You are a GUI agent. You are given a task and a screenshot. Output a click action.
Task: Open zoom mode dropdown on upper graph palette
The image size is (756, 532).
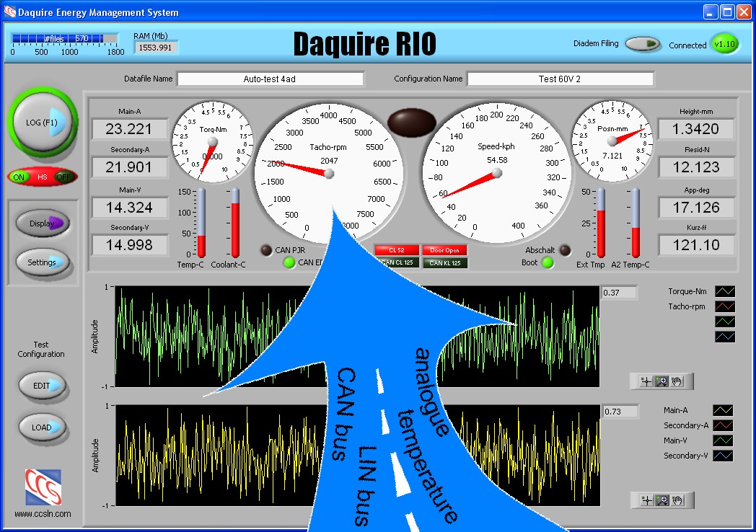click(664, 385)
